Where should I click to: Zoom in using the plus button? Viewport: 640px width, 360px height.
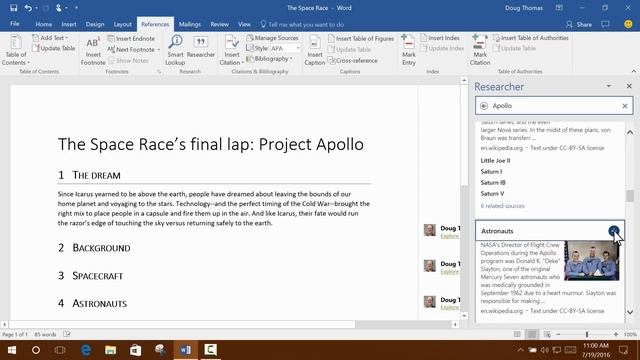pos(616,334)
